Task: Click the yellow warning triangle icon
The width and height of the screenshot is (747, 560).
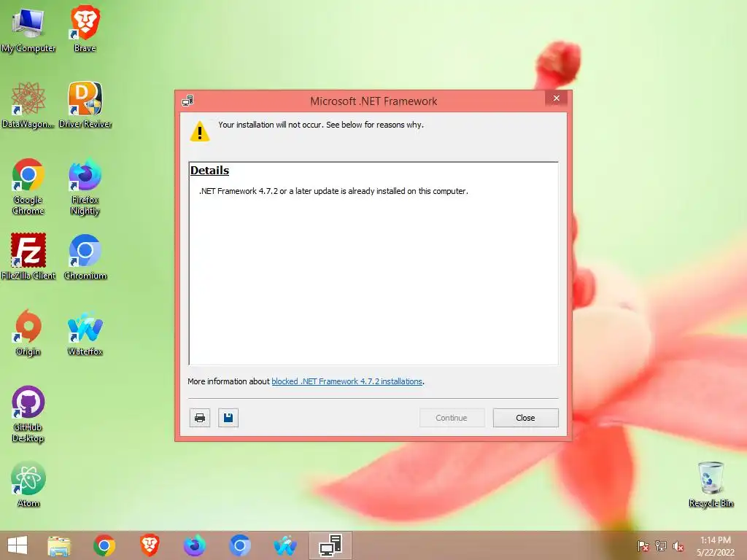Action: click(200, 131)
